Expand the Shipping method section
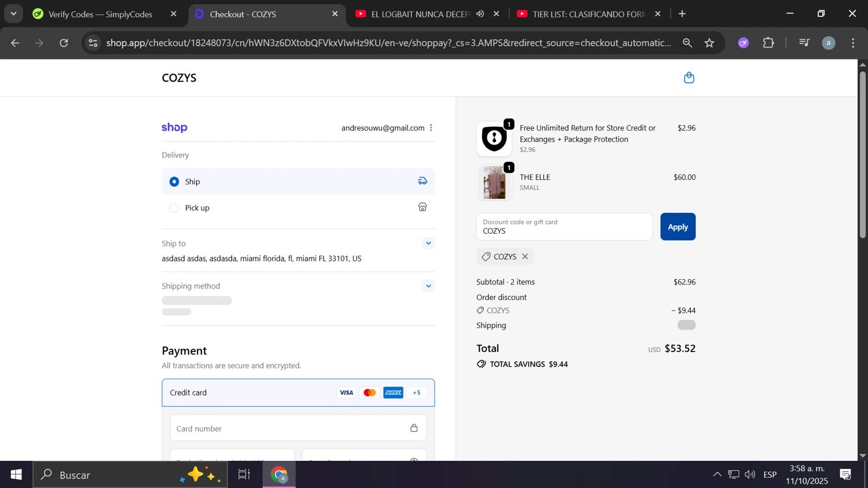 coord(428,286)
